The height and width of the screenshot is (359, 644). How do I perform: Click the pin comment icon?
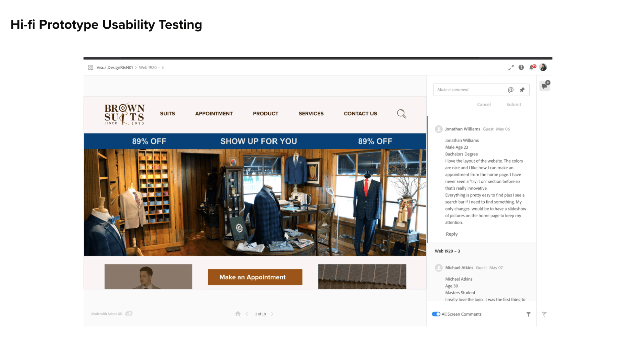[522, 90]
